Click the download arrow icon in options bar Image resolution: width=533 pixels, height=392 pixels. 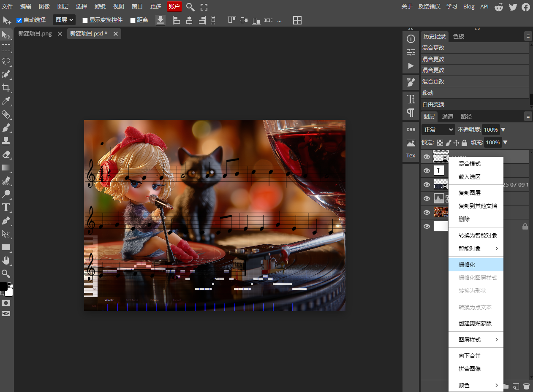click(160, 20)
